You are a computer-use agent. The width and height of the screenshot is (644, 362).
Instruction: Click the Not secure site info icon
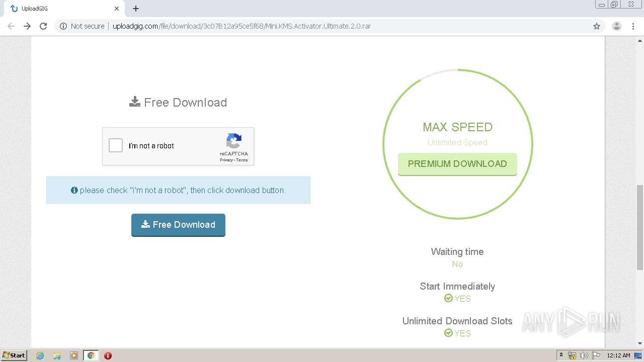coord(63,26)
